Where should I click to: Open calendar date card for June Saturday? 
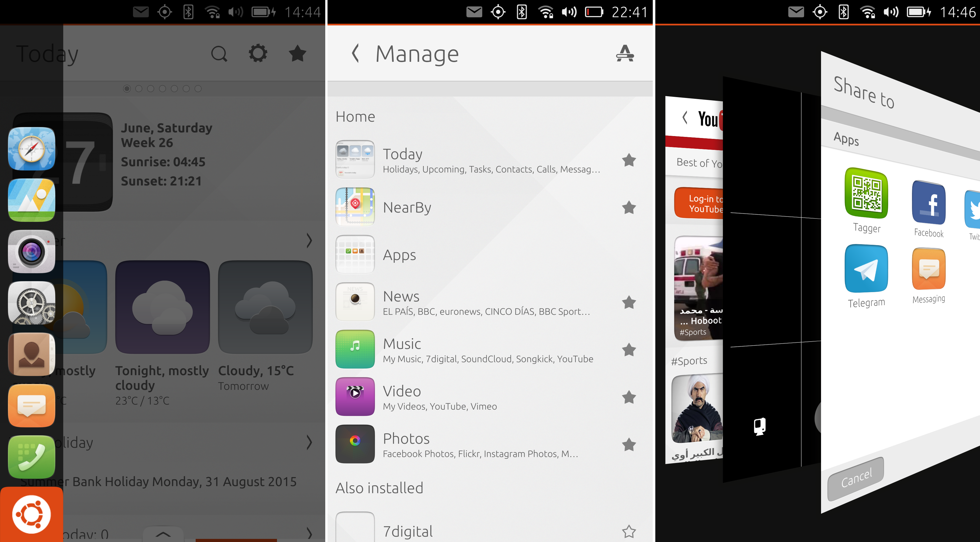pos(63,162)
